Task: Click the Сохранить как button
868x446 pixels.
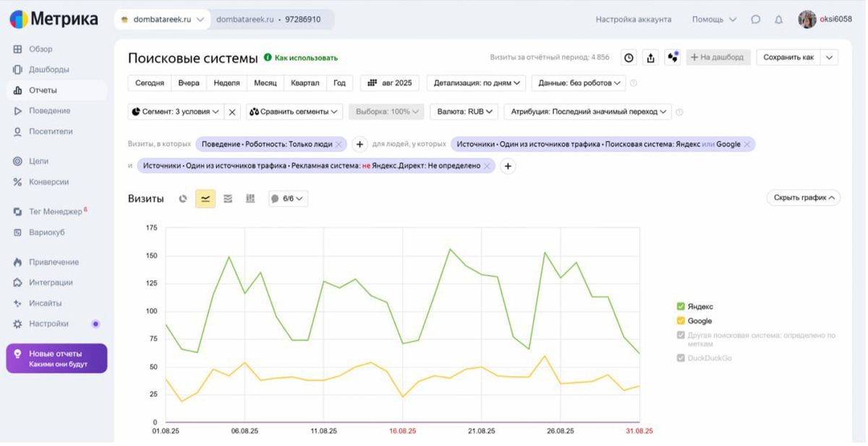Action: click(x=788, y=57)
